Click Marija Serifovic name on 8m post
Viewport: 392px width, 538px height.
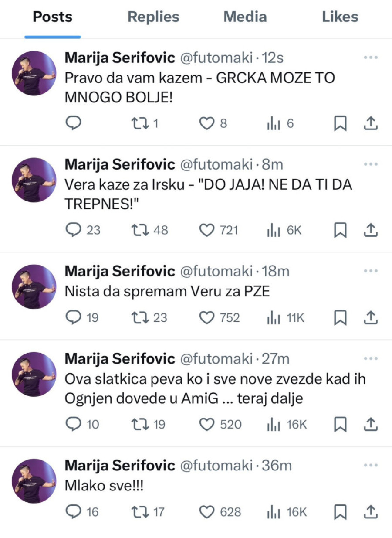pos(120,164)
